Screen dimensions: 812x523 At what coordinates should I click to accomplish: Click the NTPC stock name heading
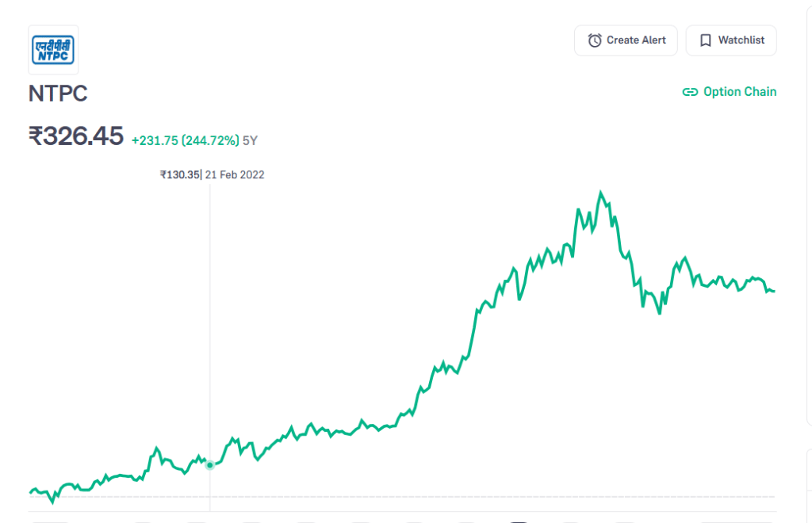tap(58, 94)
